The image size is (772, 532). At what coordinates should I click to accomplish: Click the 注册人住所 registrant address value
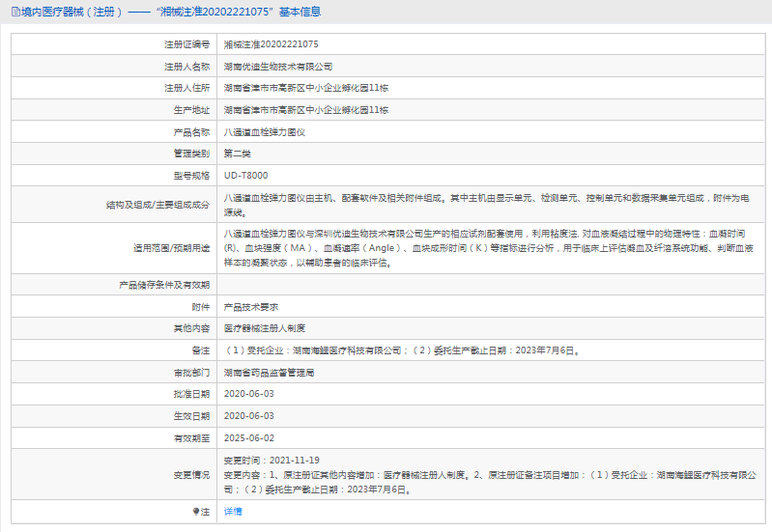305,88
